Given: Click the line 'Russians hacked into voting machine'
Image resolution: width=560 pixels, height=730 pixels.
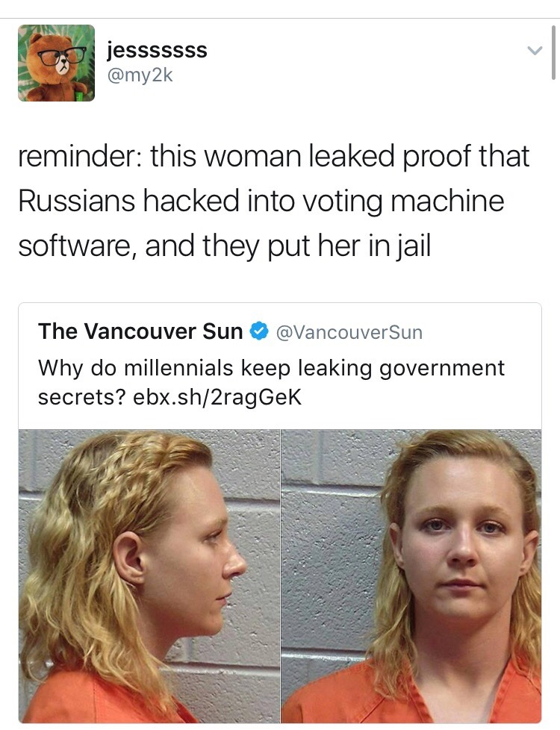Looking at the screenshot, I should click(261, 201).
